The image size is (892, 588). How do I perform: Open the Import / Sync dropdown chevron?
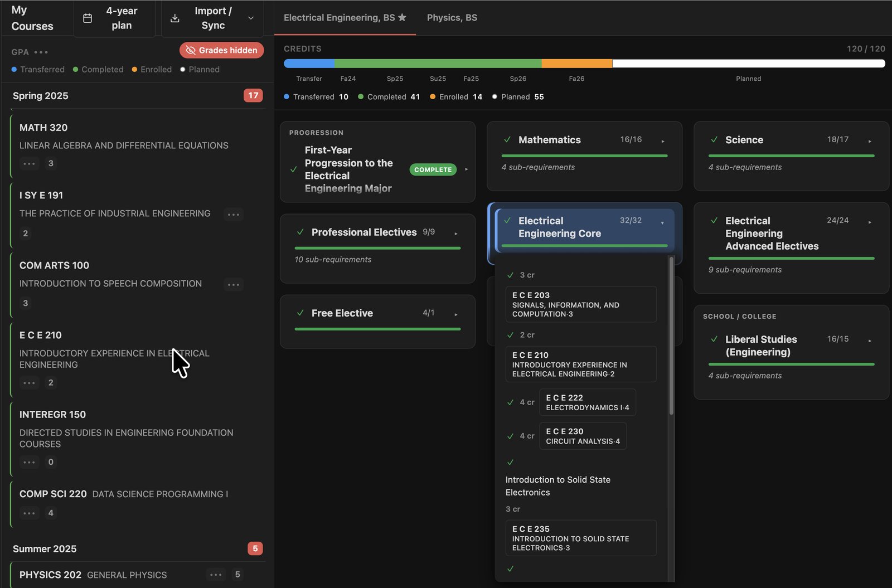click(251, 18)
